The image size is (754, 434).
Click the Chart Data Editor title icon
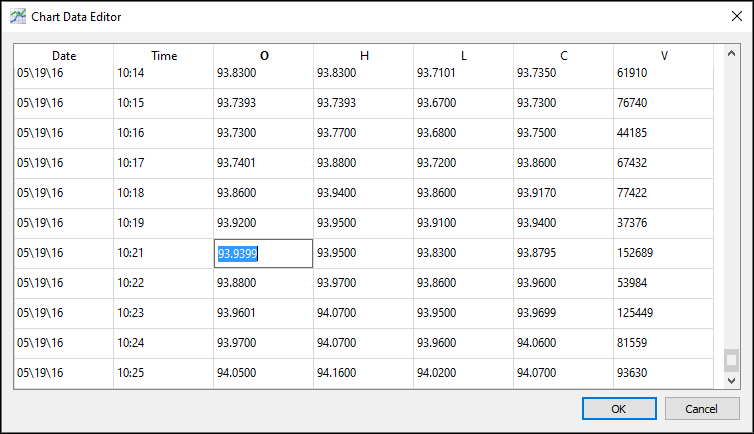pos(18,17)
